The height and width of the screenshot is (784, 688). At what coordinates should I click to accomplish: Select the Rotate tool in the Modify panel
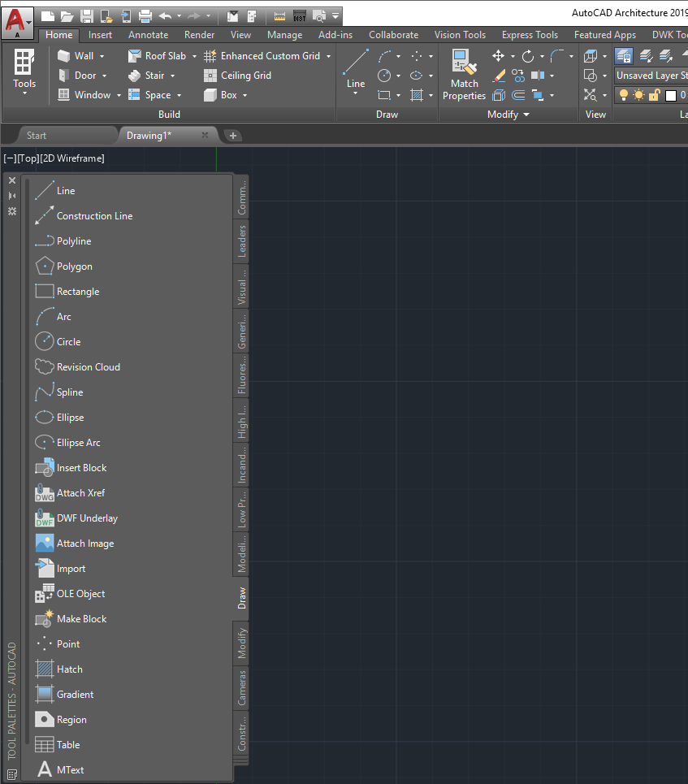[526, 55]
